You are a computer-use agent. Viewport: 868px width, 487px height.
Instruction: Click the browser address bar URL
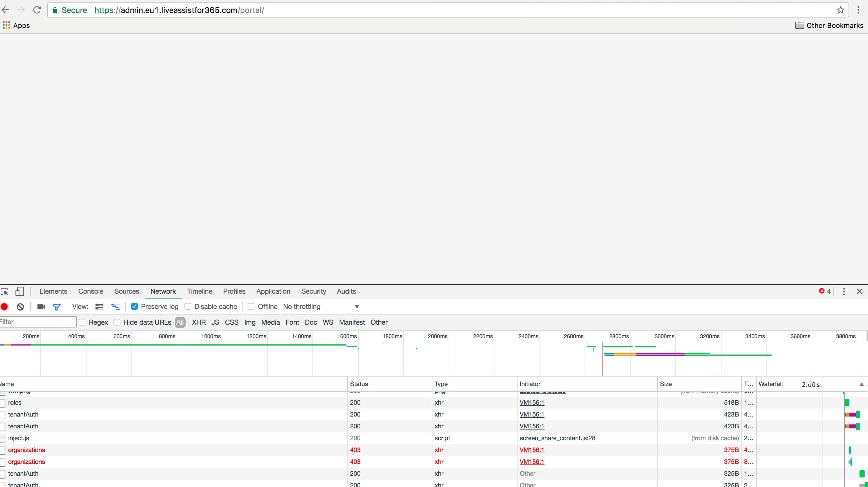click(x=179, y=10)
